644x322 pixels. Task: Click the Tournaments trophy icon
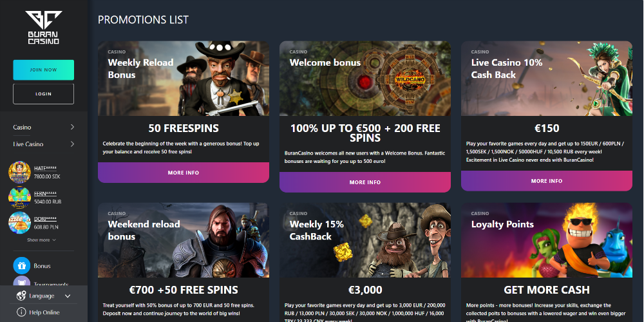pyautogui.click(x=22, y=281)
